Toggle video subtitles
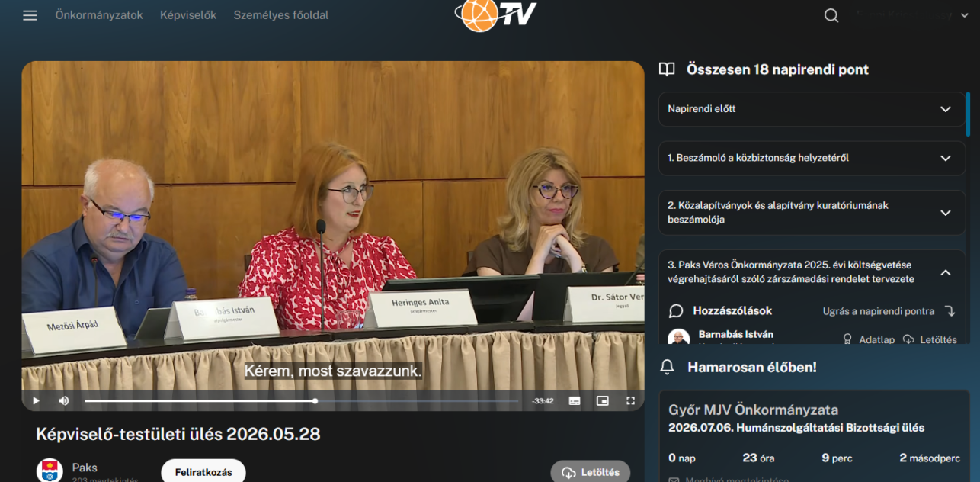The width and height of the screenshot is (980, 482). point(575,401)
